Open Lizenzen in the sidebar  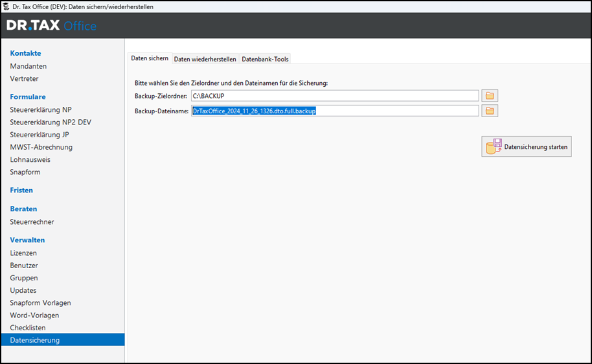pos(23,253)
